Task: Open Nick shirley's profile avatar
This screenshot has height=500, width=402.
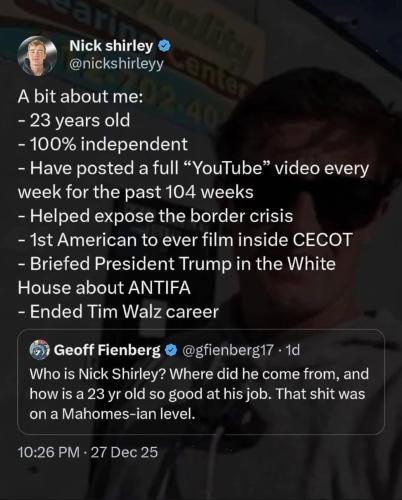Action: coord(37,56)
